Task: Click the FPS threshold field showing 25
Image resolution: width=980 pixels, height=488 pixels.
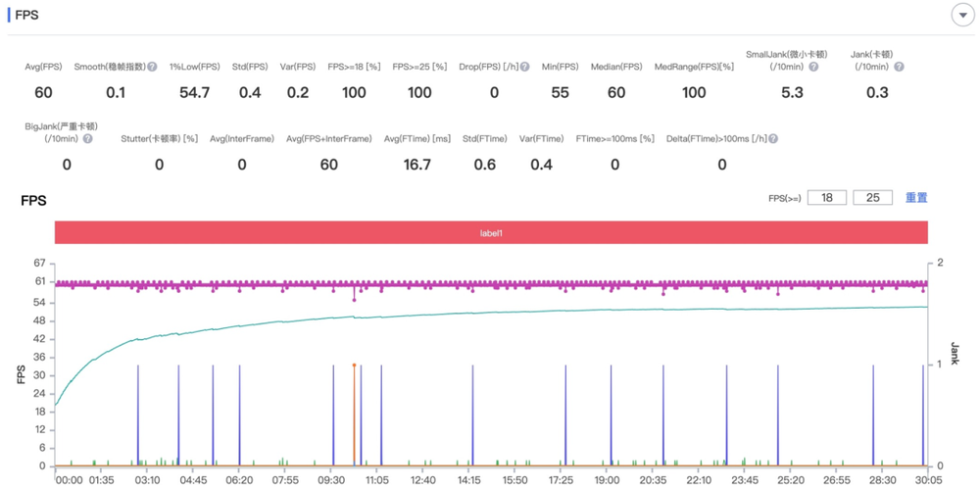Action: coord(872,198)
